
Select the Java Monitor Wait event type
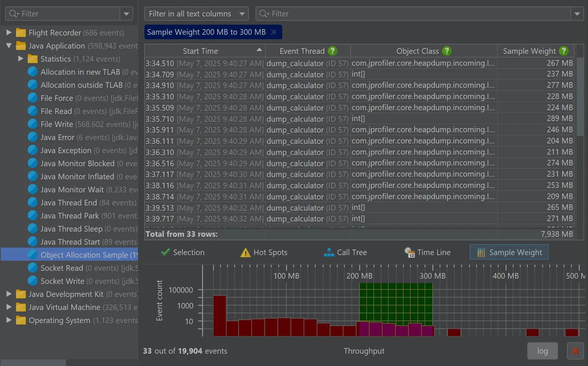point(72,190)
